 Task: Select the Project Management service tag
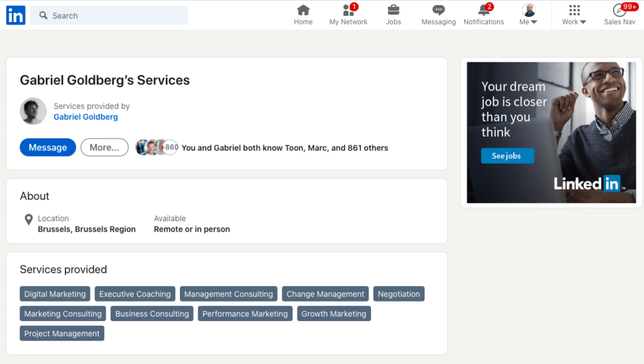coord(62,333)
